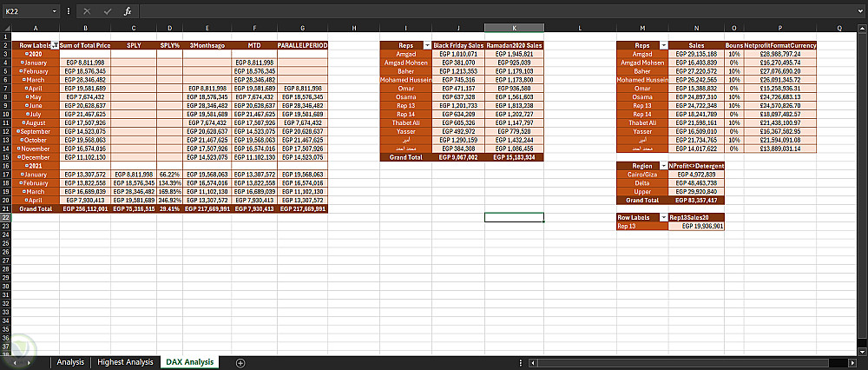Click the Grand Total label in column A
Image resolution: width=868 pixels, height=370 pixels.
point(36,208)
